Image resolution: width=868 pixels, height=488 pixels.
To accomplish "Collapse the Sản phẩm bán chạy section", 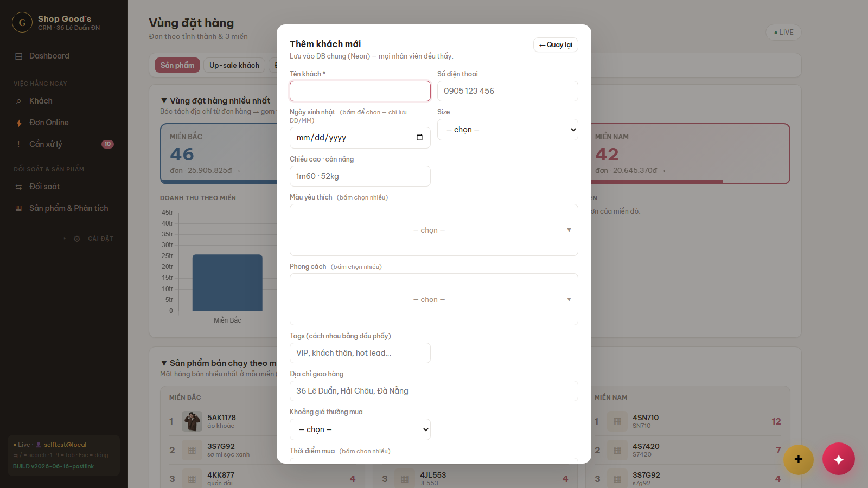I will 164,363.
